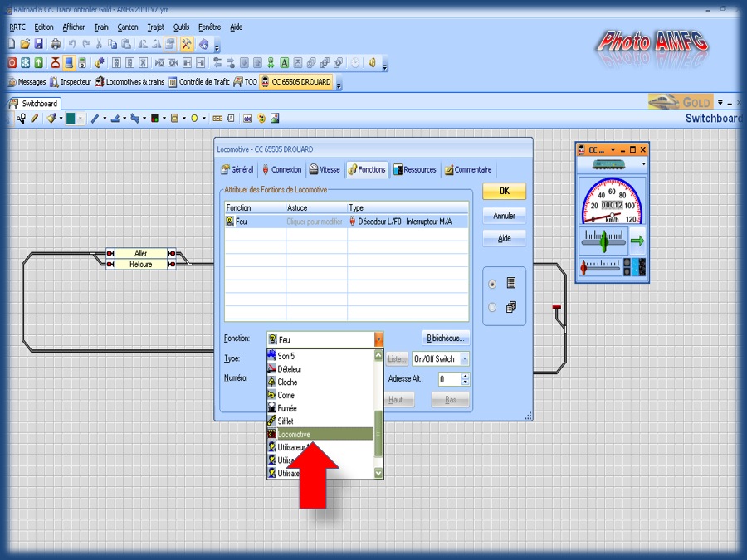The height and width of the screenshot is (560, 747).
Task: Print using the printer toolbar icon
Action: (56, 44)
